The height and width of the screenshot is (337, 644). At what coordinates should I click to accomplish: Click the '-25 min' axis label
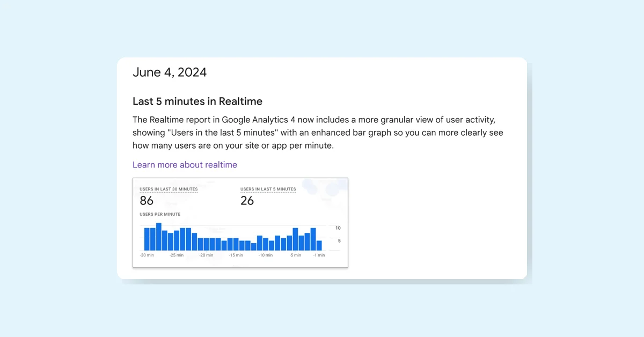coord(177,255)
